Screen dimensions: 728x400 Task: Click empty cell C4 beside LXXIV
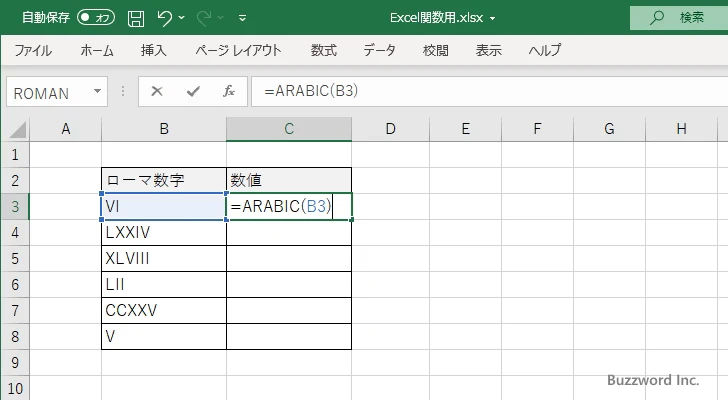coord(289,232)
